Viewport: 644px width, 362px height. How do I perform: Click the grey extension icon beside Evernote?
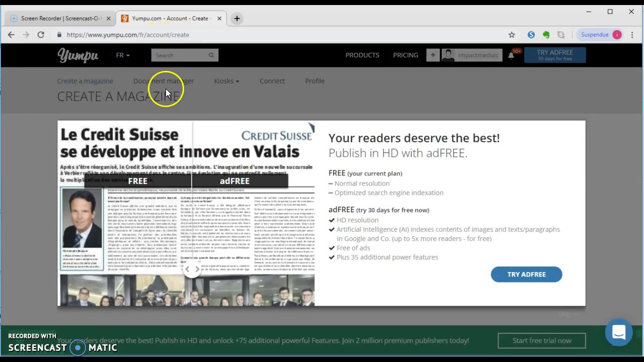pyautogui.click(x=561, y=35)
